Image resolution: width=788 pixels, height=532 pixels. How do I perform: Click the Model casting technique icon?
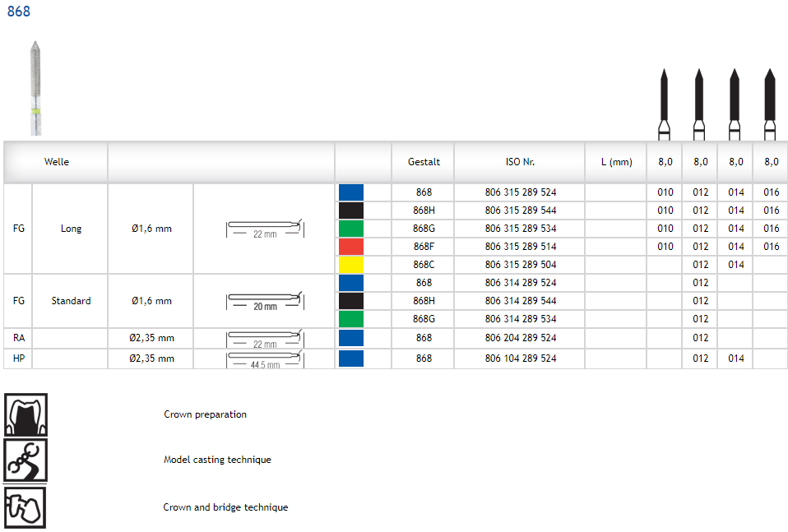coord(25,460)
